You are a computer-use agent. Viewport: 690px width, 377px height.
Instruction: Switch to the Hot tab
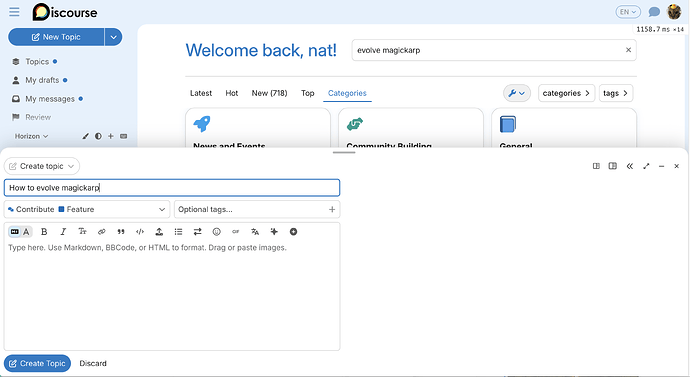[x=231, y=93]
